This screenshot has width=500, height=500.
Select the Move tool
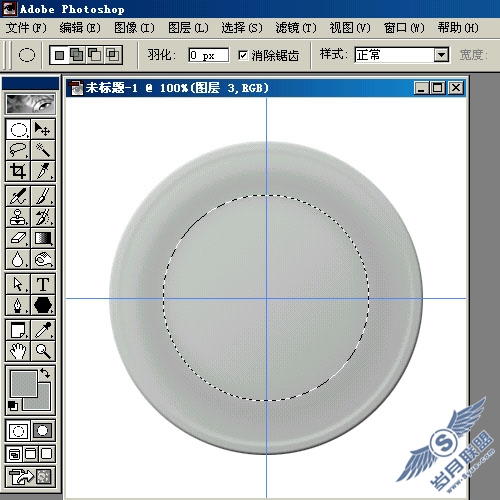point(43,129)
